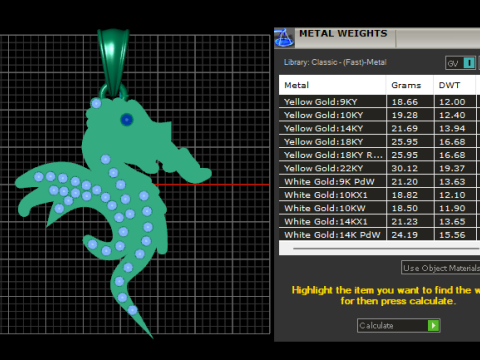Click the 12.00 DWT value
The height and width of the screenshot is (360, 480).
point(452,102)
